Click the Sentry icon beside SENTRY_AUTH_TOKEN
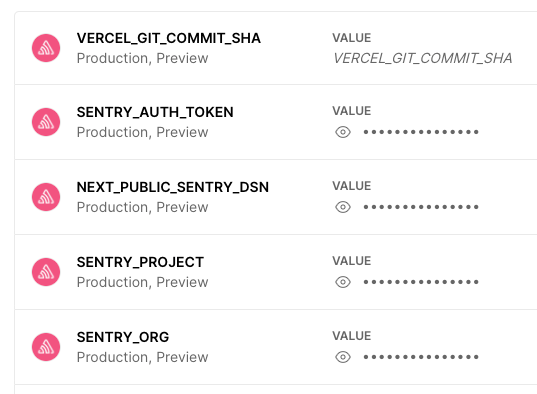Viewport: 537px width, 394px height. [46, 122]
